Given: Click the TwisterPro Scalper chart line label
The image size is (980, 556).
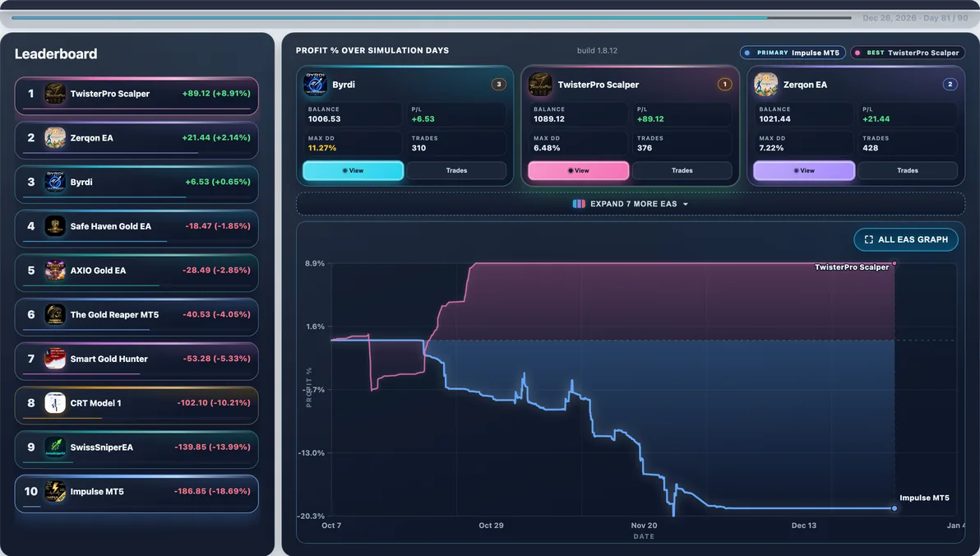Looking at the screenshot, I should point(852,267).
